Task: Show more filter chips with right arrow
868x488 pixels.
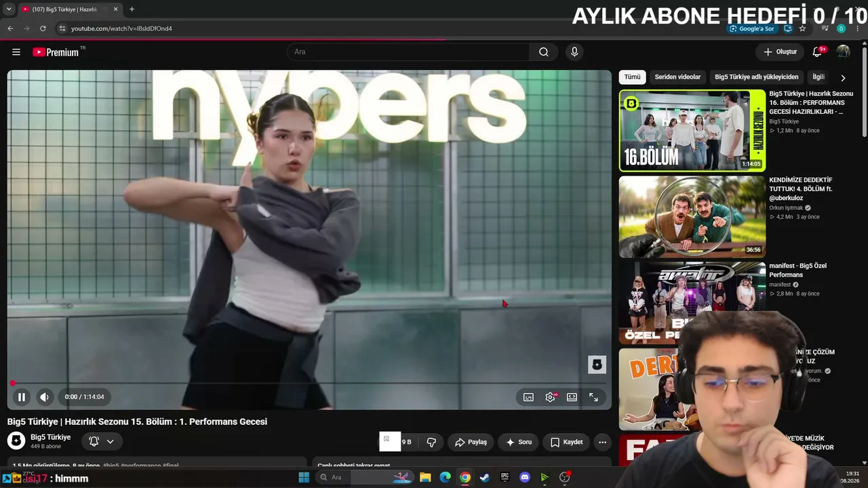Action: click(843, 78)
